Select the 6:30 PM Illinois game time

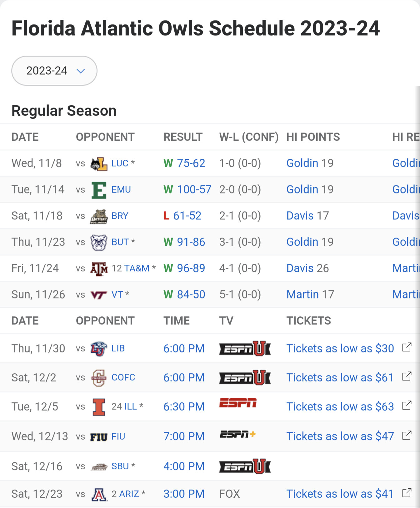tap(184, 407)
